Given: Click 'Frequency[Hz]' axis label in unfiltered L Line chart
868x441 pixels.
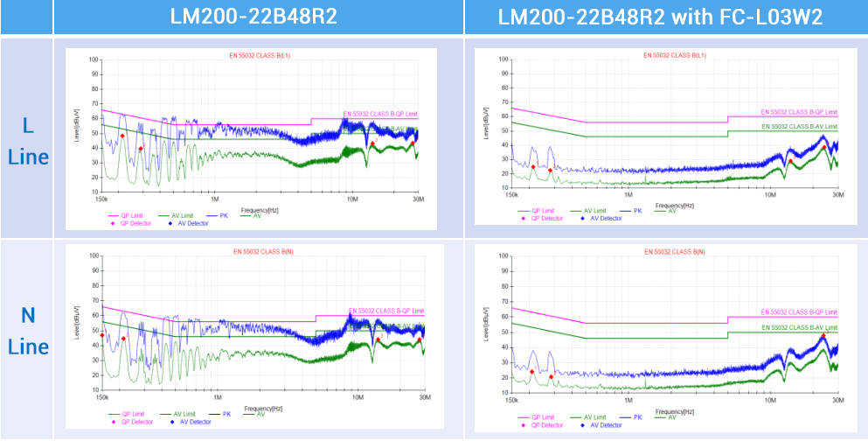Looking at the screenshot, I should pyautogui.click(x=260, y=210).
